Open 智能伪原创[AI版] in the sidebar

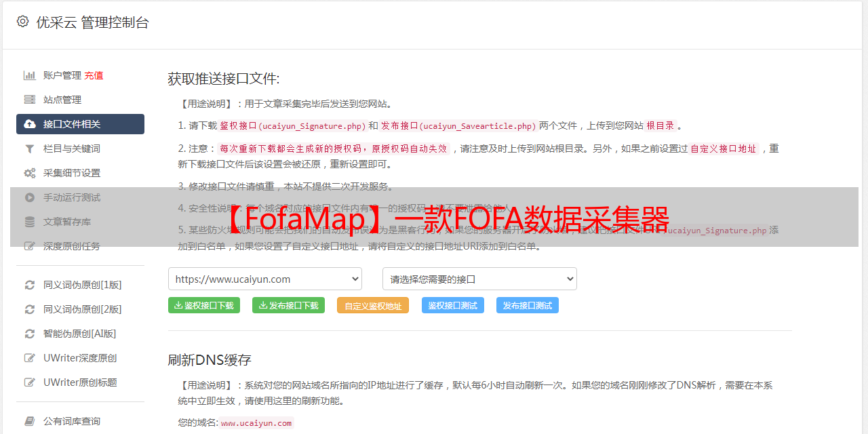[80, 334]
